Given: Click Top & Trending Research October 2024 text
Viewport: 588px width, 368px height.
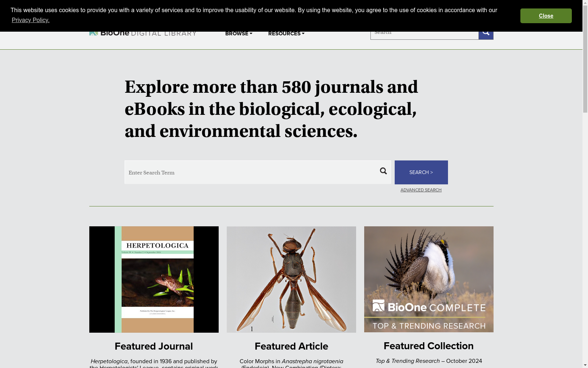Looking at the screenshot, I should coord(429,361).
